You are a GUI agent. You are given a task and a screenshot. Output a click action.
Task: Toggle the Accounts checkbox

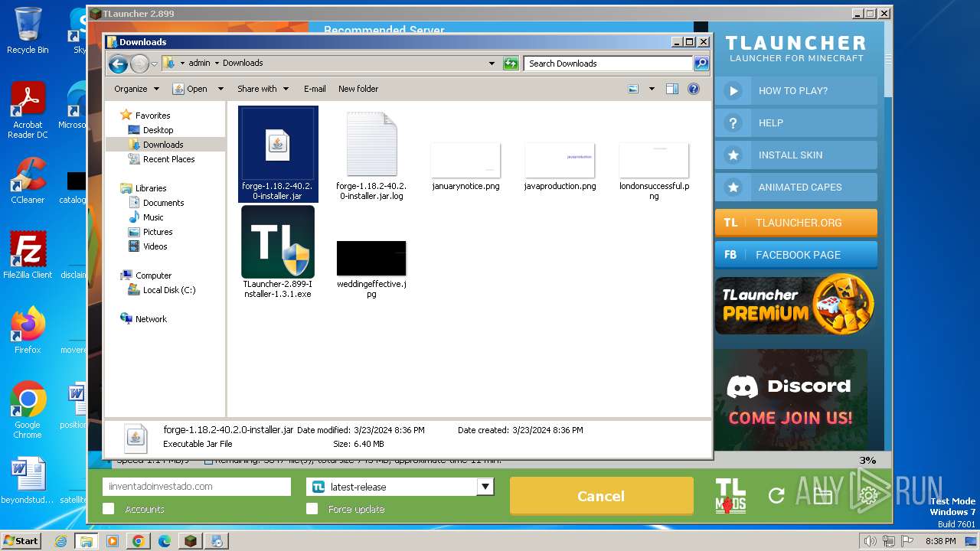click(109, 509)
